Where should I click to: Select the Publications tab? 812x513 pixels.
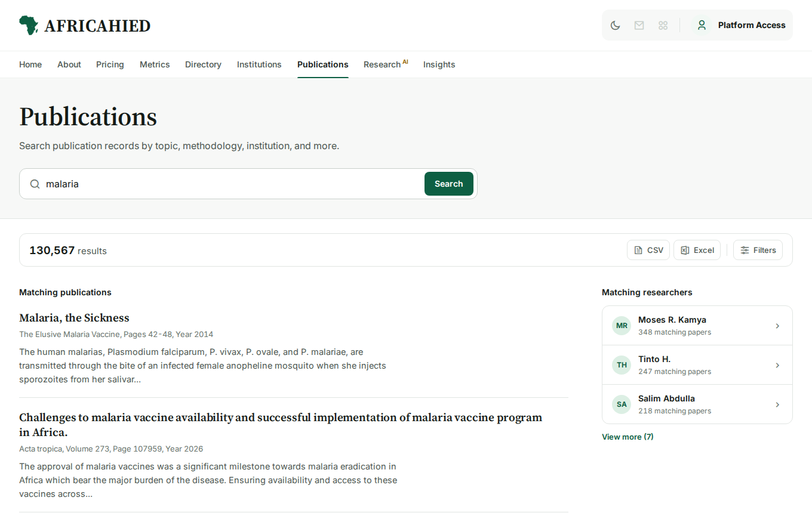coord(323,64)
